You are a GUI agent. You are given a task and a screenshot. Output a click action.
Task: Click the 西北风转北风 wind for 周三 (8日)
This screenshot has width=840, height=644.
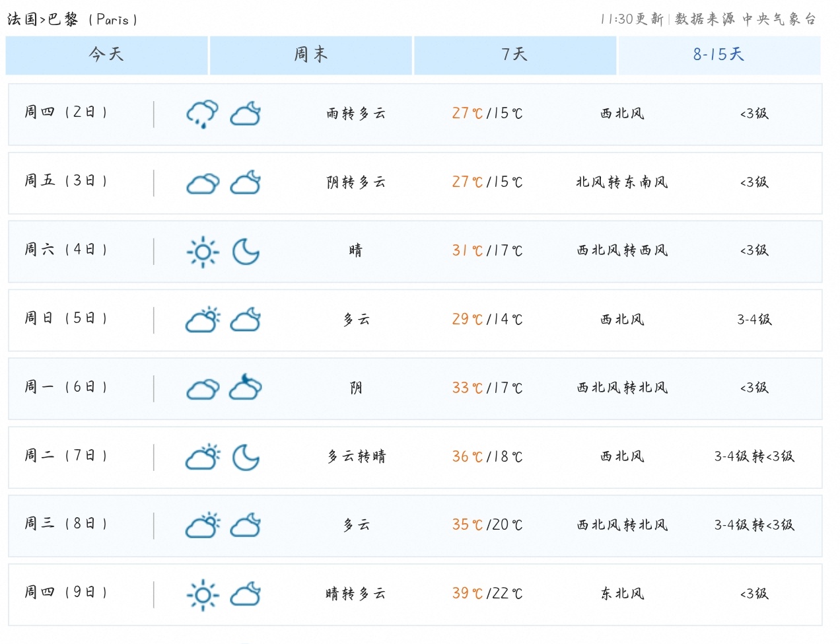coord(622,525)
